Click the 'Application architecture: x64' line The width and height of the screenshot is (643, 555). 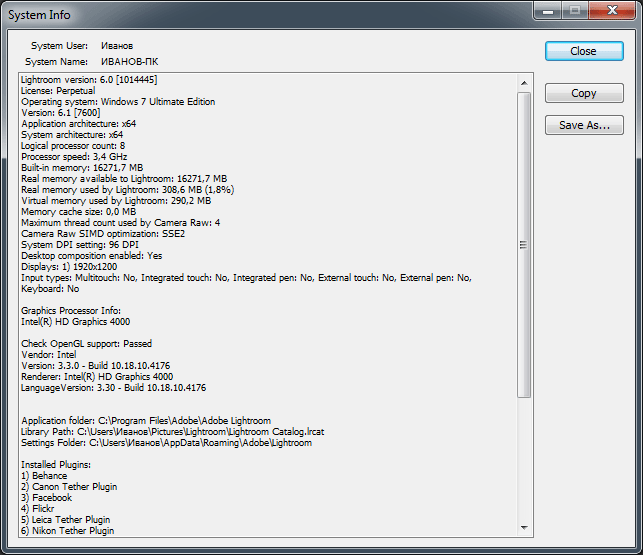point(78,124)
